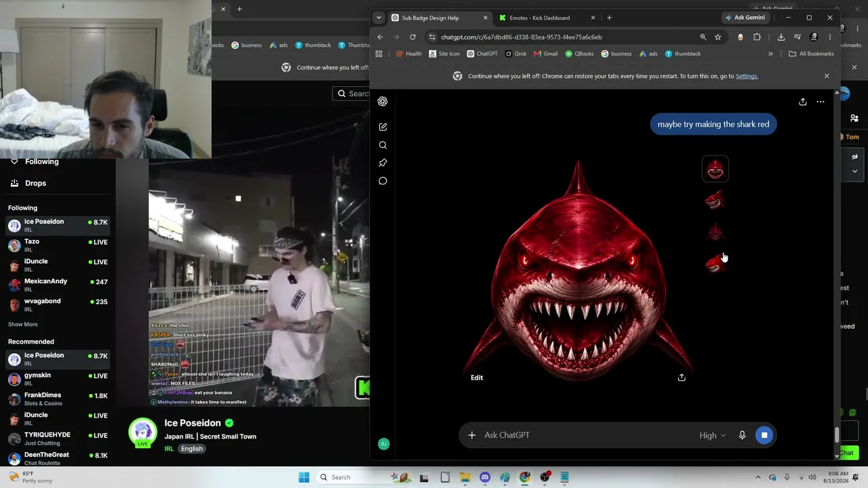Click the pin icon in ChatGPT sidebar
The width and height of the screenshot is (868, 488).
click(x=382, y=163)
